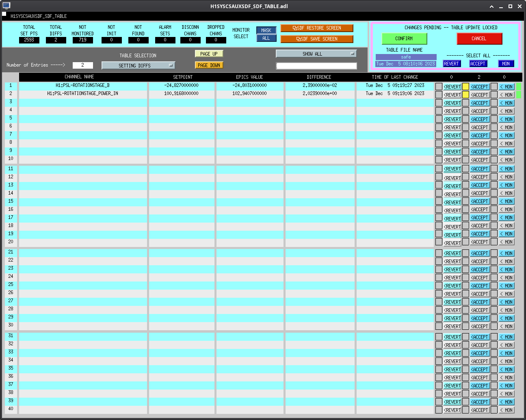Click setpoint value -24.8270000000
The width and height of the screenshot is (526, 420).
(x=182, y=85)
